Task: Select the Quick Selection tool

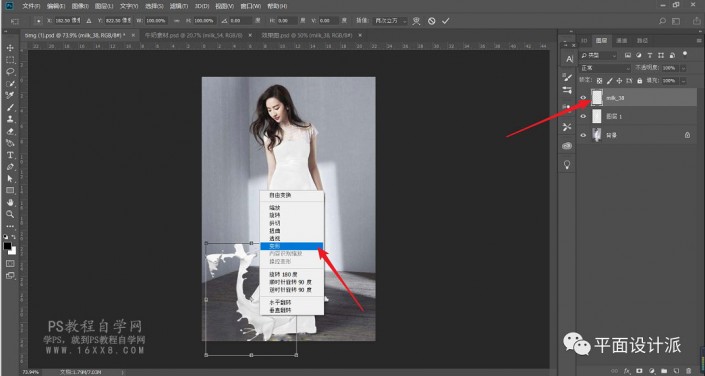Action: [x=10, y=84]
